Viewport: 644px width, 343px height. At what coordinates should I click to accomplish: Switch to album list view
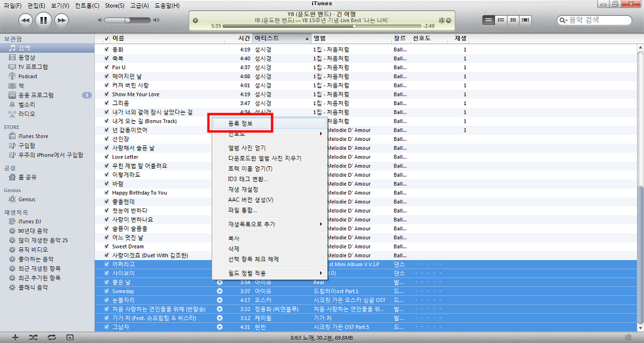(x=501, y=20)
